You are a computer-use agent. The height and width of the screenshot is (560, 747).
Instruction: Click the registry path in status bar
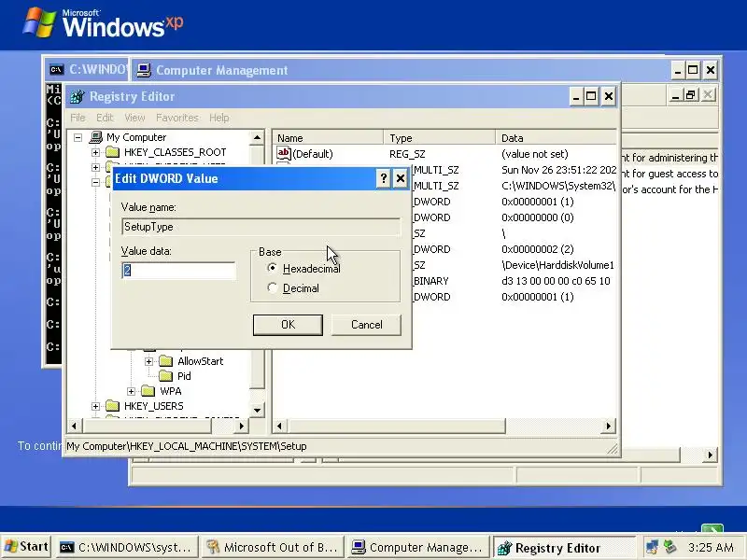[186, 446]
